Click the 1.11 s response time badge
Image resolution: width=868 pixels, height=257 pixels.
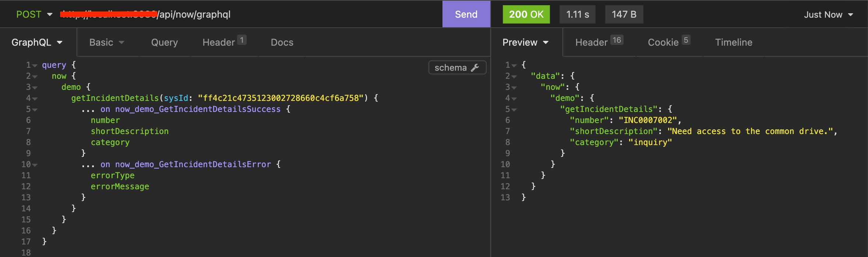[578, 14]
